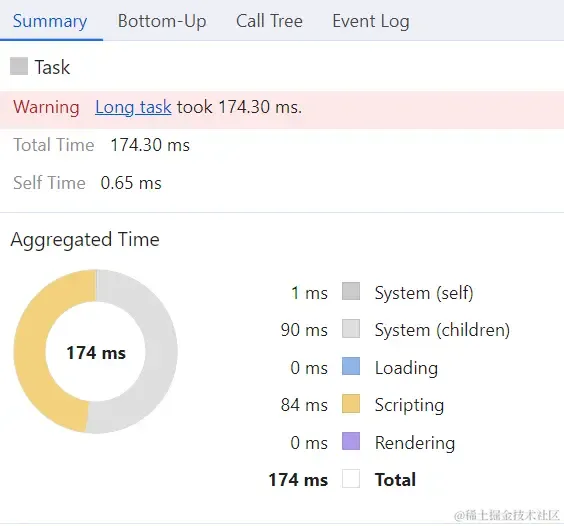Select the System (self) color swatch
The width and height of the screenshot is (564, 526).
[351, 291]
